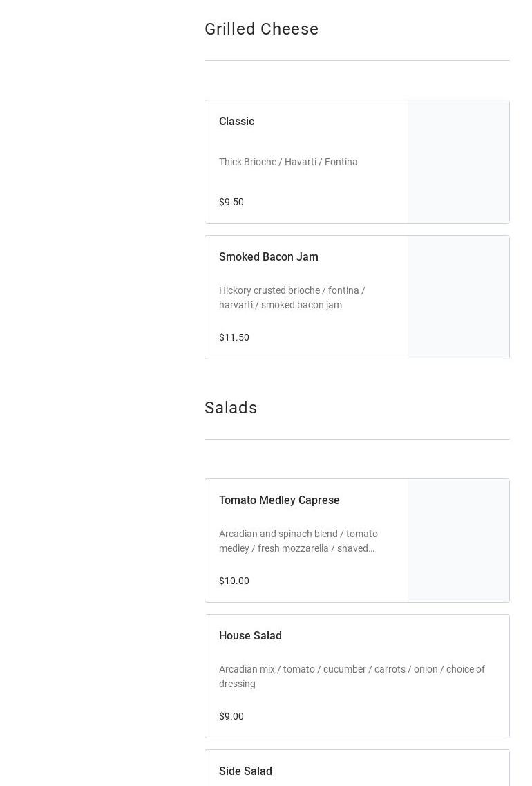Click the divider line below Grilled Cheese heading
Viewport: 532px width, 786px height.
(x=357, y=60)
